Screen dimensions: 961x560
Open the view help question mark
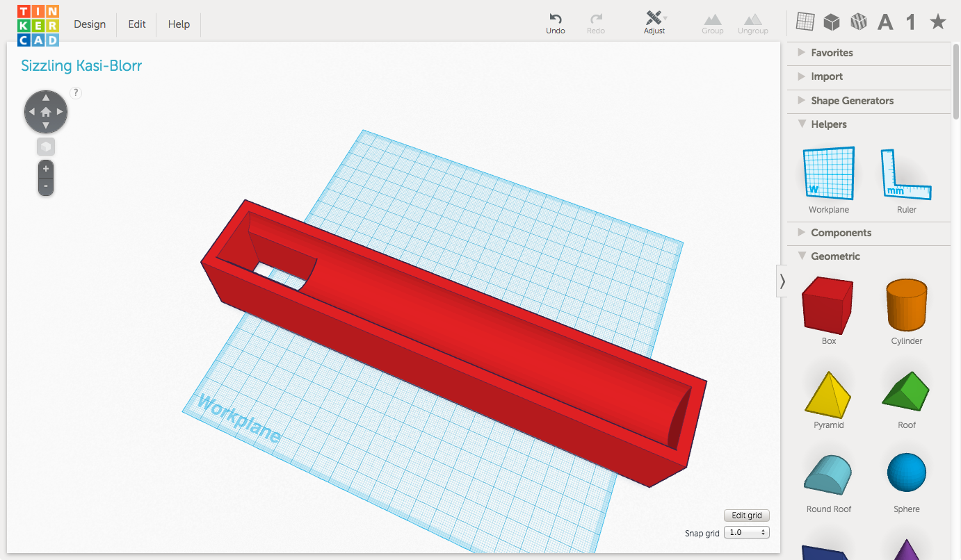(76, 92)
